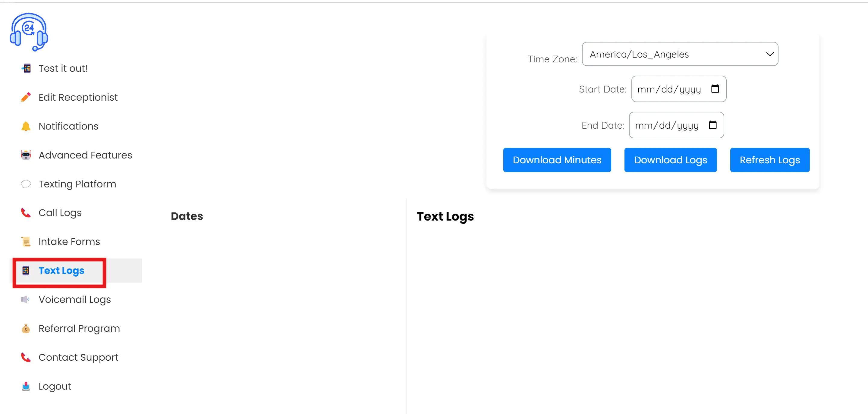Open the Test it out! menu item
Image resolution: width=868 pixels, height=414 pixels.
pos(63,68)
